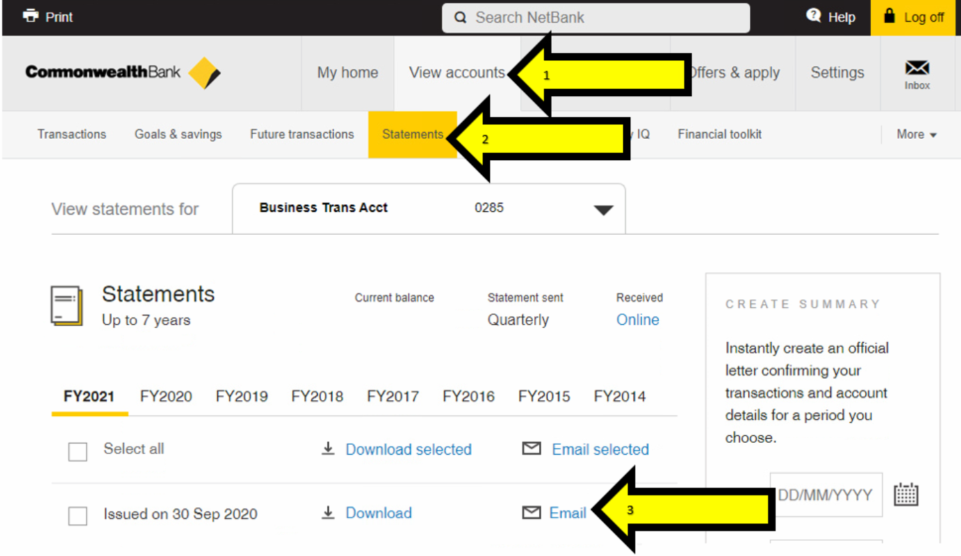The image size is (961, 556).
Task: Go to Goals & savings sub-tab
Action: (178, 134)
